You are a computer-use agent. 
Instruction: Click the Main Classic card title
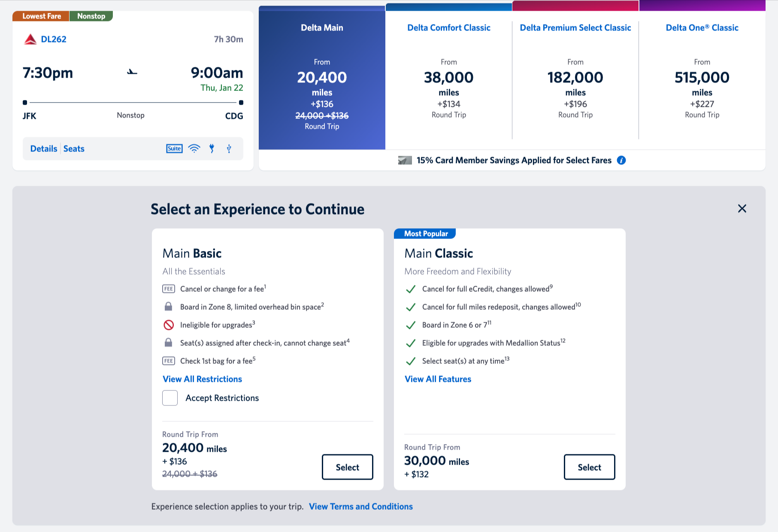(x=439, y=253)
